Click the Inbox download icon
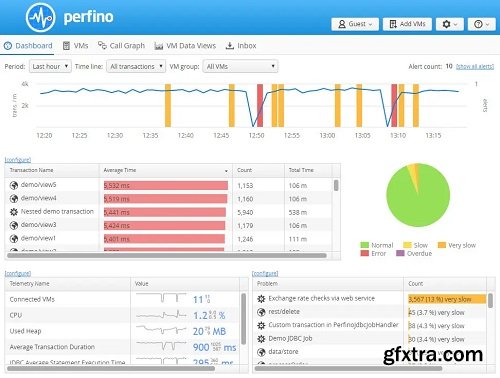Viewport: 500px width, 378px height. [230, 46]
